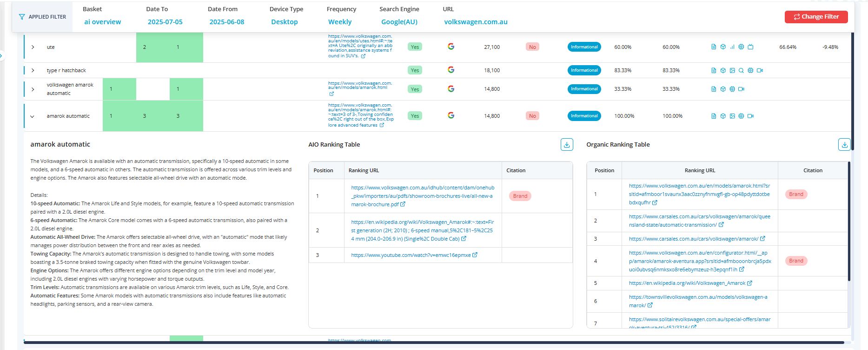Click the Google icon in the expanded amarok automatic row
This screenshot has width=868, height=350.
451,115
